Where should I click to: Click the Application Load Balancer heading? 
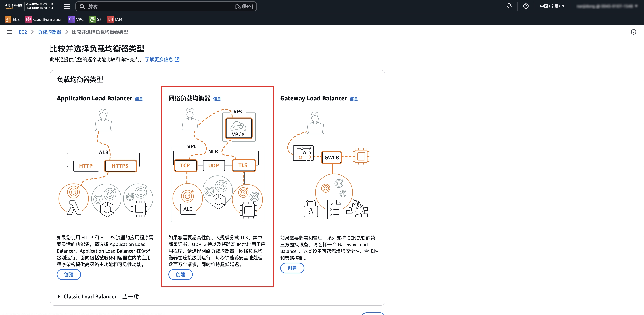(x=95, y=98)
